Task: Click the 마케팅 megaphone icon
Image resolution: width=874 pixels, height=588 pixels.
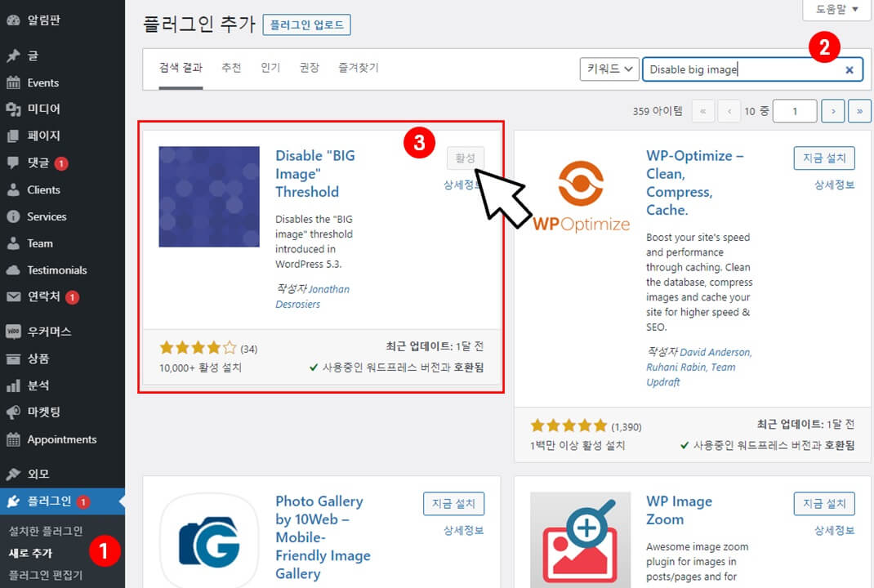Action: pos(13,412)
